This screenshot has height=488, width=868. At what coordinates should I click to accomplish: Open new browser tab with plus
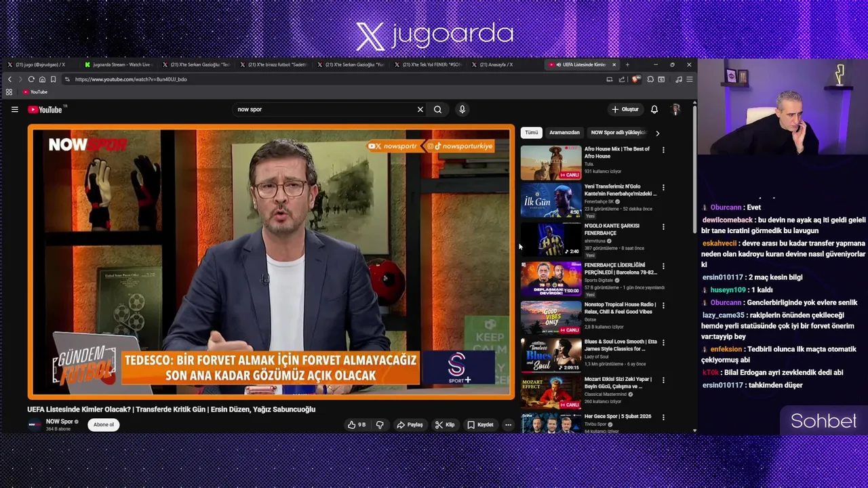click(627, 64)
